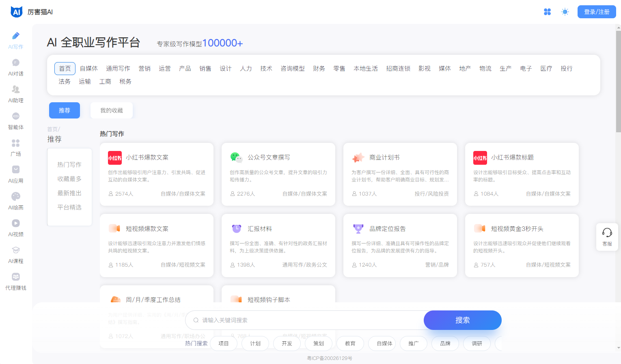This screenshot has width=621, height=364.
Task: Open the AI对话 chat icon
Action: tap(16, 67)
